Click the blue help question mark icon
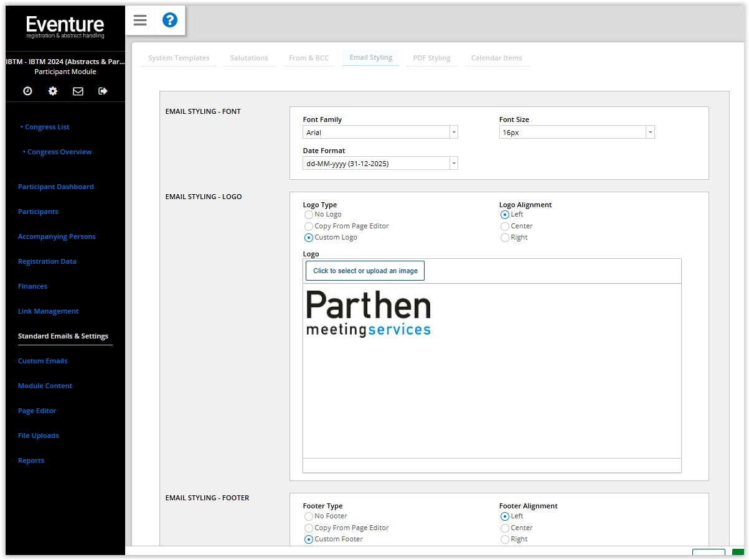The width and height of the screenshot is (749, 560). [x=170, y=21]
